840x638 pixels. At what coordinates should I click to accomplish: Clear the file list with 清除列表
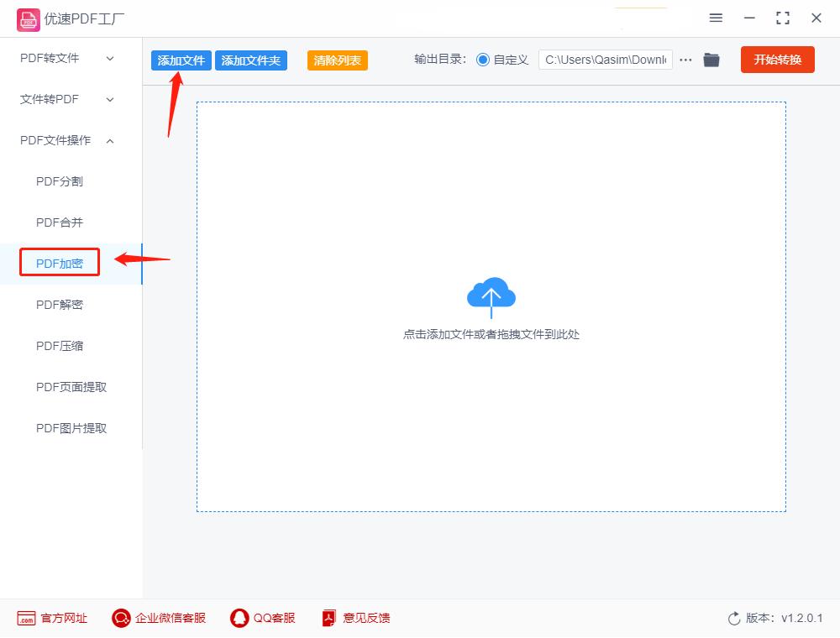[336, 60]
